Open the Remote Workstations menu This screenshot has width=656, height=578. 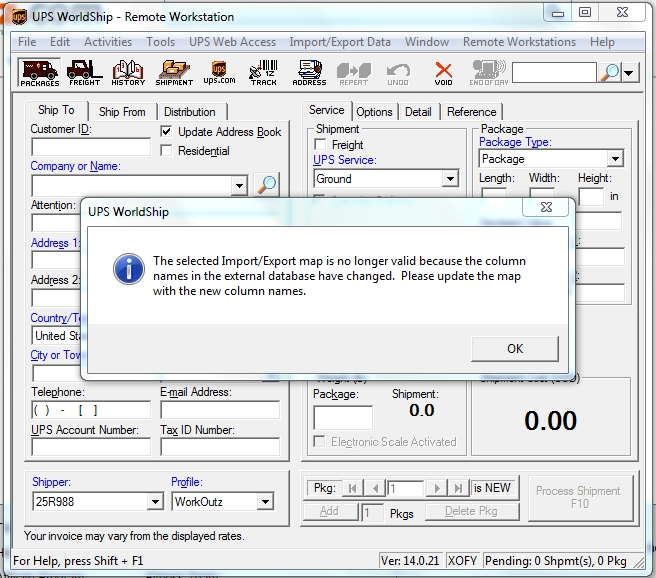tap(519, 42)
